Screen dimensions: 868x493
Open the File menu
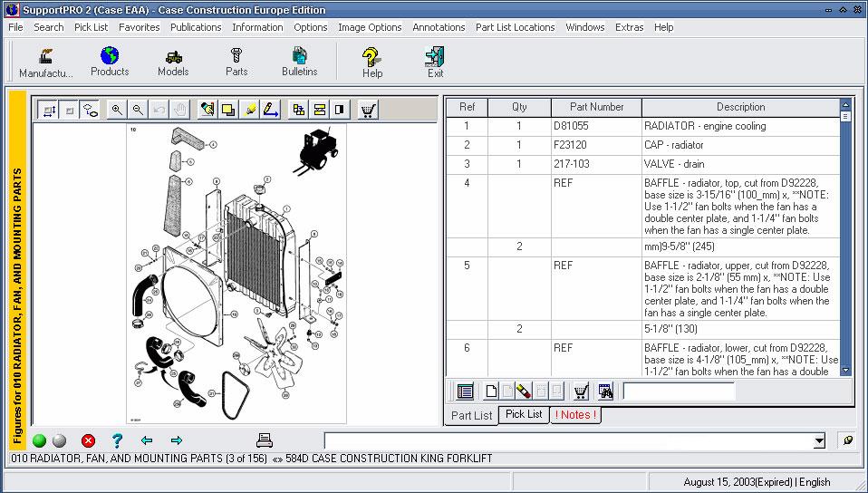click(16, 27)
